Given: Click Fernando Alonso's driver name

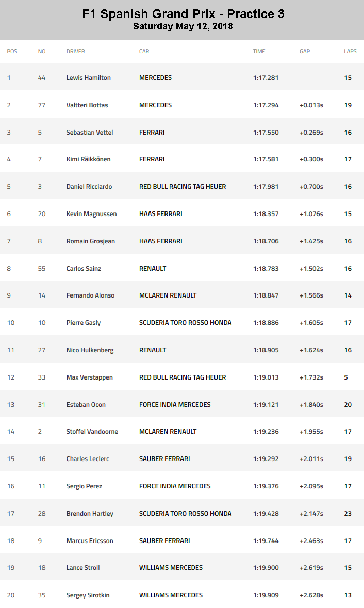Looking at the screenshot, I should click(90, 295).
